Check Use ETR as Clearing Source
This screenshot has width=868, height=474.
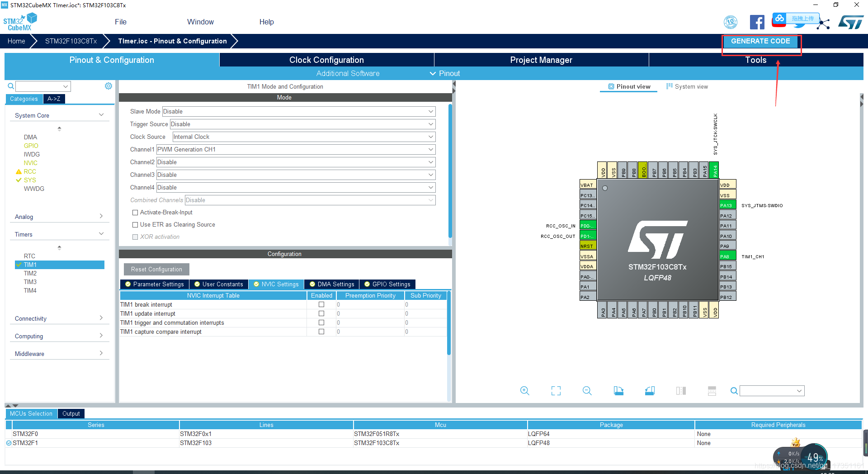point(135,225)
